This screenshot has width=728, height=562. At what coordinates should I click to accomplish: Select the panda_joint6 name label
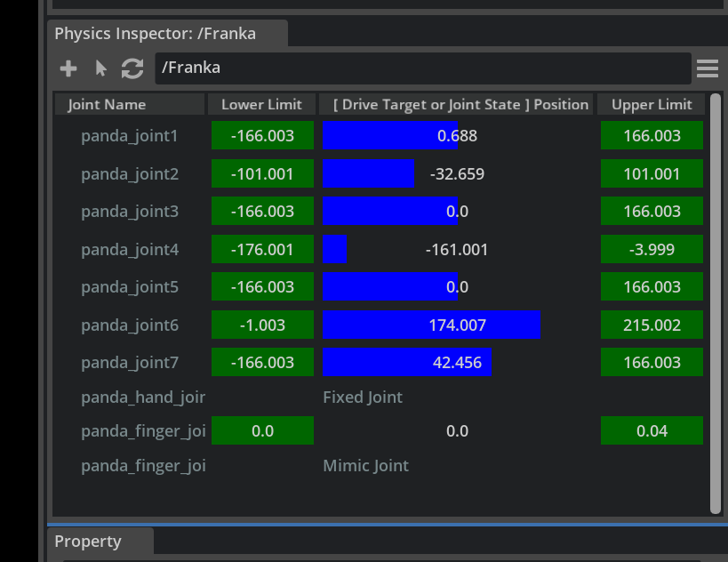130,325
